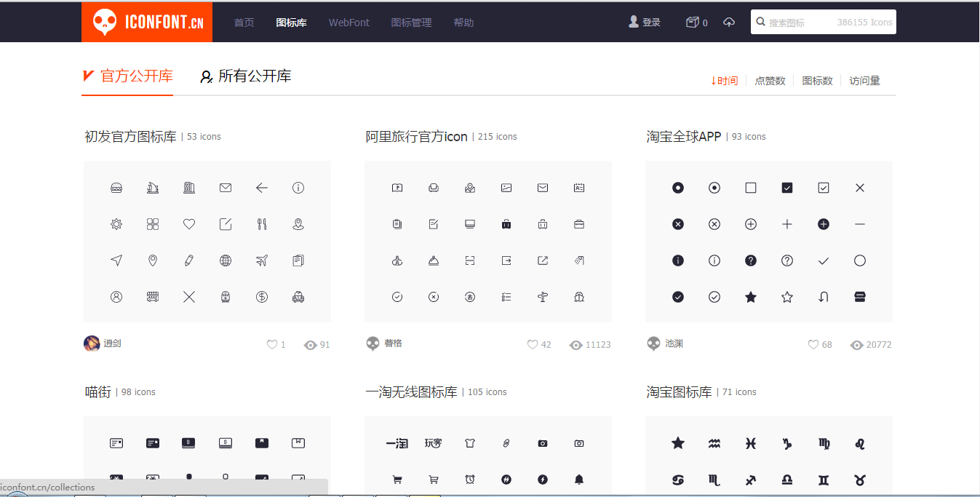980x497 pixels.
Task: Select the solid black suitcase icon
Action: coord(506,224)
